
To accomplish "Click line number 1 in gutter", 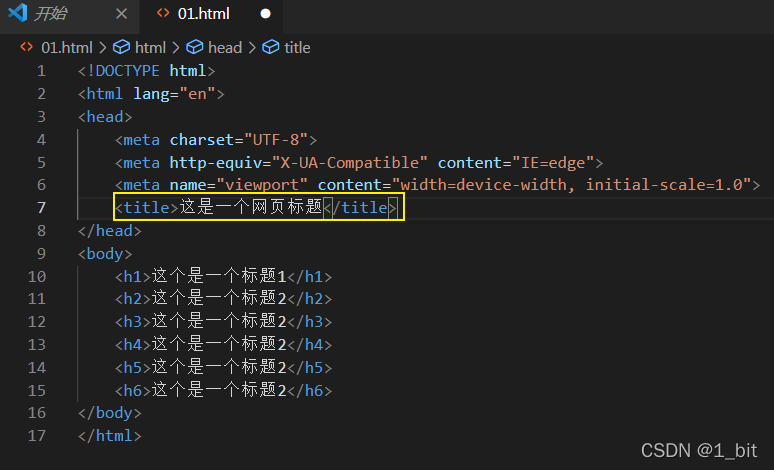I will point(41,71).
